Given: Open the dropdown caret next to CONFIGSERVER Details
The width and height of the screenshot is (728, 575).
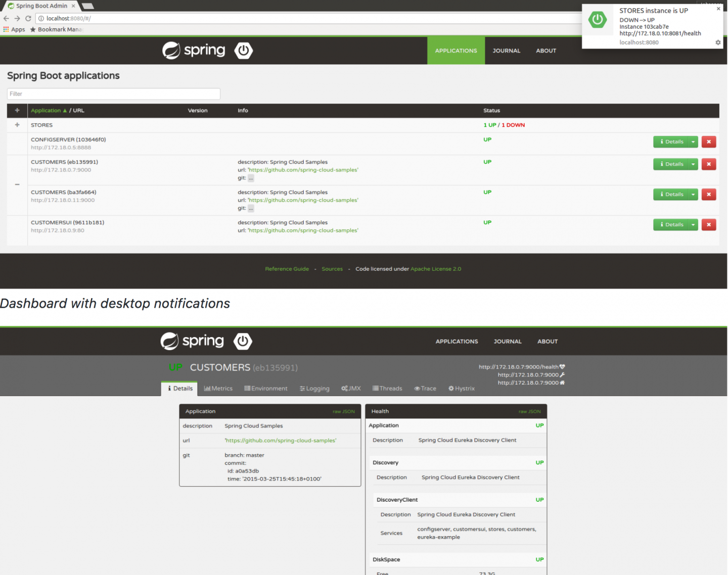Looking at the screenshot, I should coord(693,142).
